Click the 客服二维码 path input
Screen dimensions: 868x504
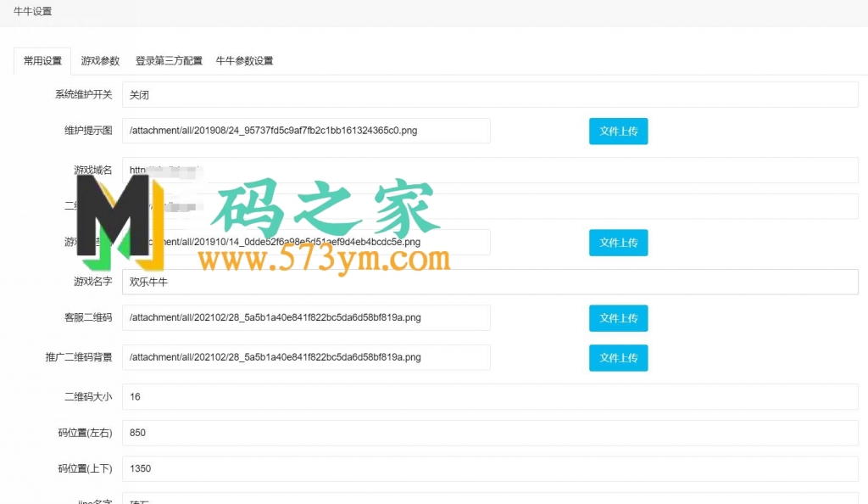tap(306, 318)
